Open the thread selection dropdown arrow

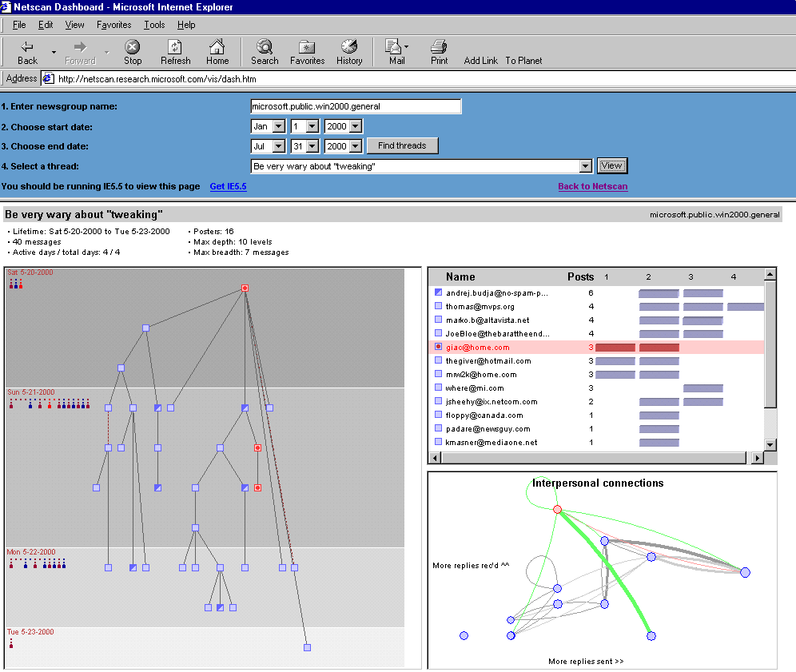coord(585,166)
